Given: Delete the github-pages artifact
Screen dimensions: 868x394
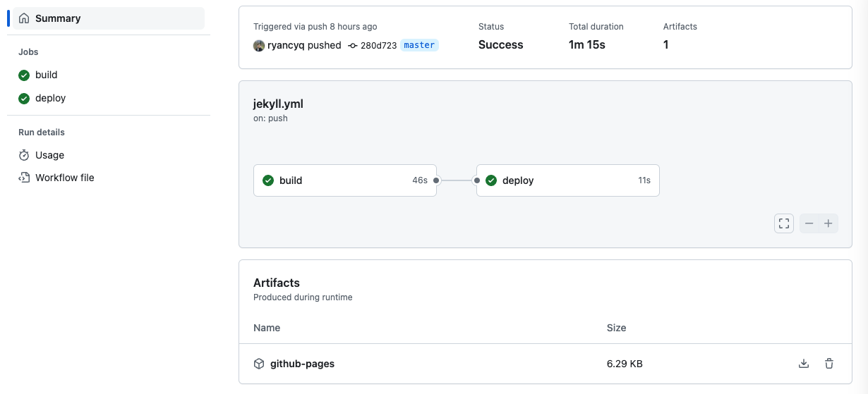Looking at the screenshot, I should tap(829, 364).
